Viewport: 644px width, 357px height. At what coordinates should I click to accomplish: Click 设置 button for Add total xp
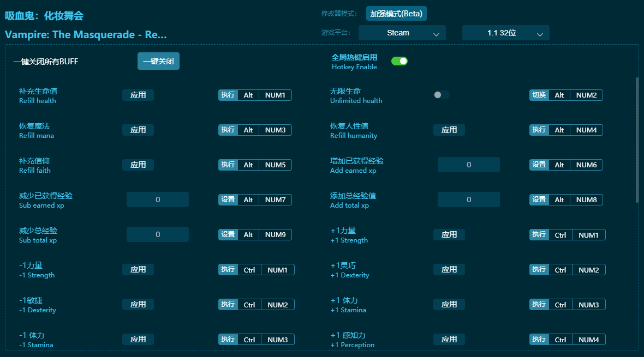[539, 200]
